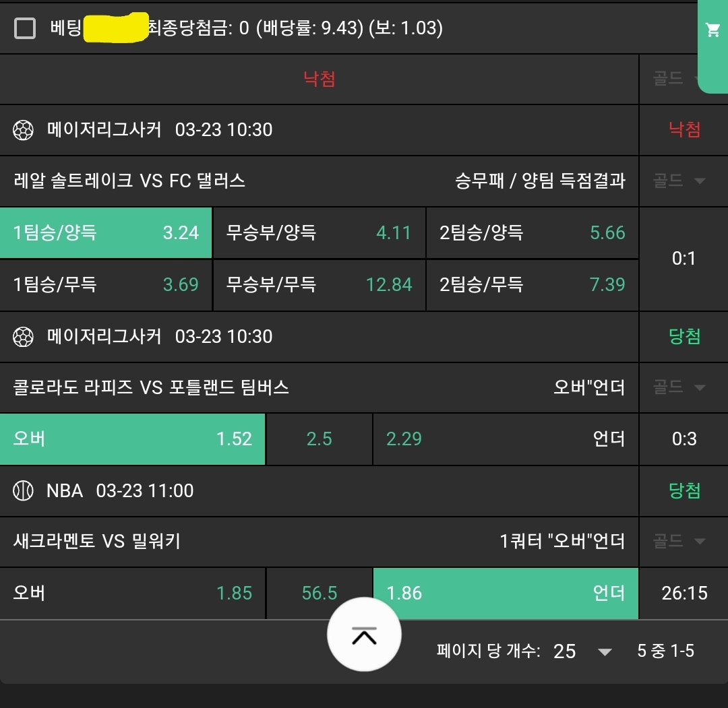This screenshot has height=708, width=728.
Task: Select the 무승부/양득 4.11 odds option
Action: [x=319, y=233]
